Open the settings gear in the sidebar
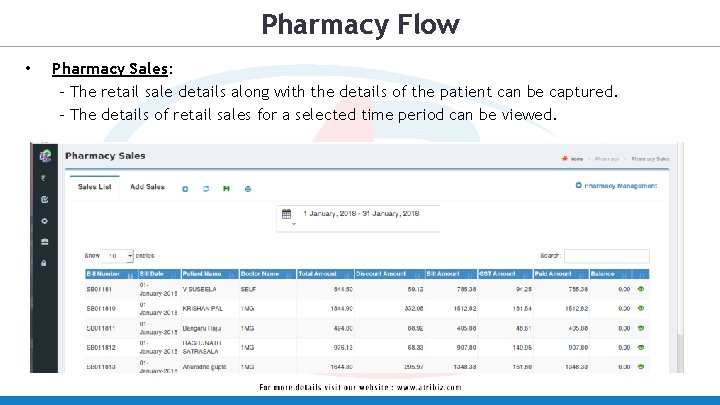720x405 pixels. [x=43, y=220]
